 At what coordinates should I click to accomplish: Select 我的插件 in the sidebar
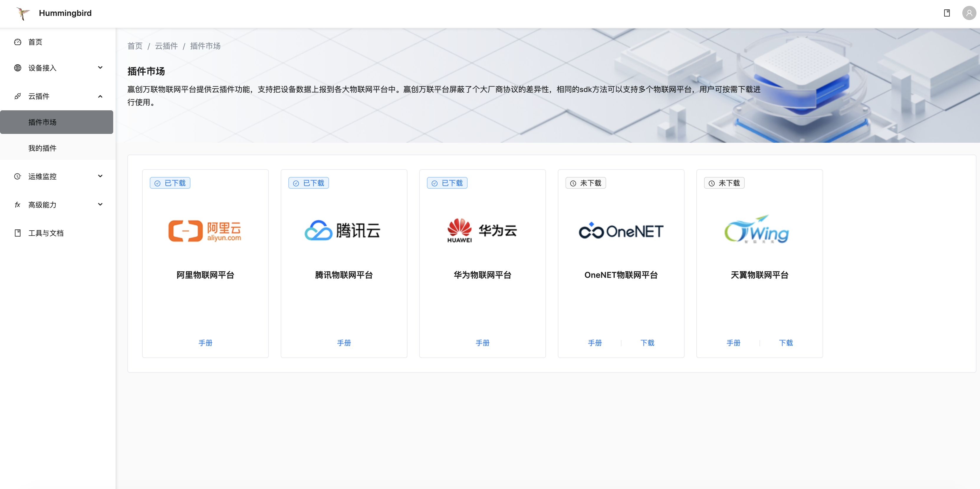pyautogui.click(x=42, y=148)
